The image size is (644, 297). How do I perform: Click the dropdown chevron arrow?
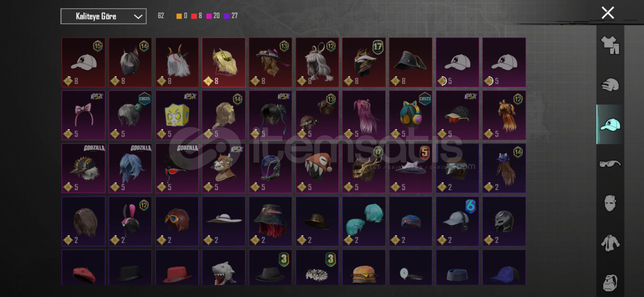point(138,17)
